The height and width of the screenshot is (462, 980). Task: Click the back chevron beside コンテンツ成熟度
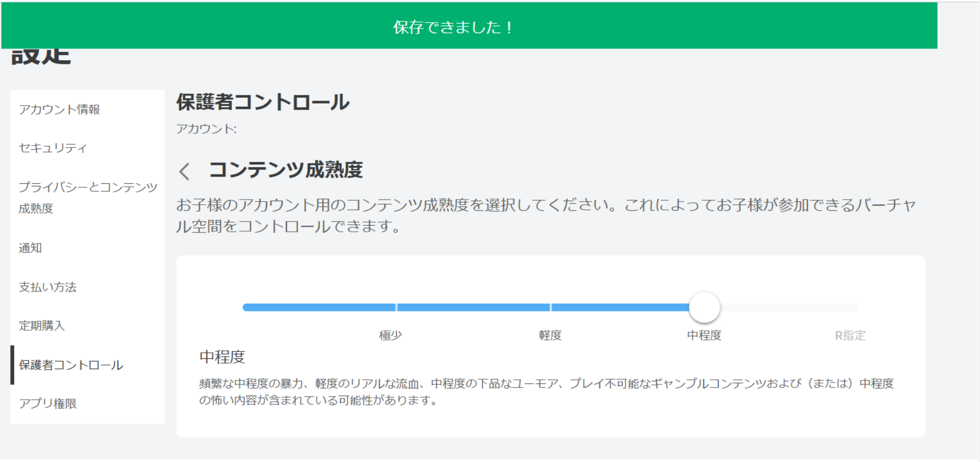pyautogui.click(x=185, y=171)
